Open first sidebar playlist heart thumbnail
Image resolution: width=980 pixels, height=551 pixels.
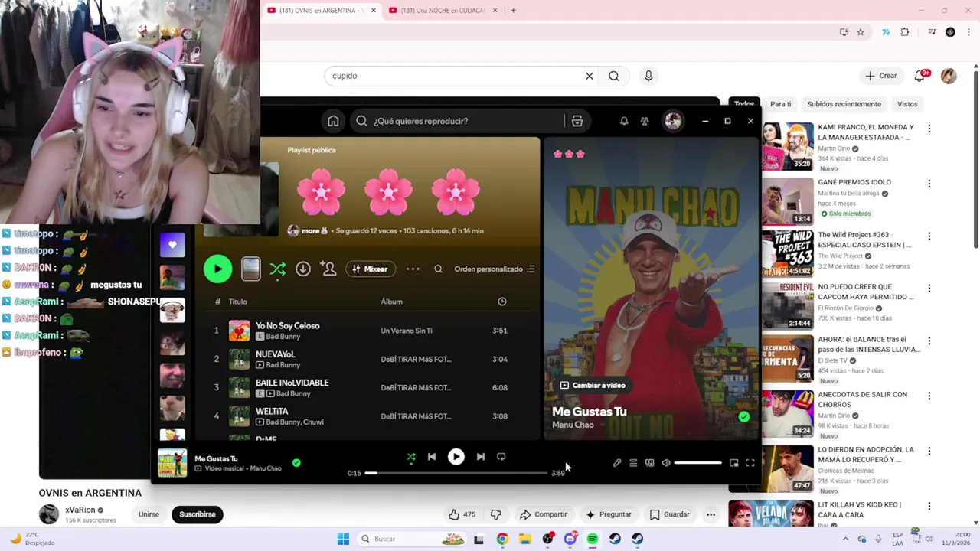pyautogui.click(x=172, y=245)
